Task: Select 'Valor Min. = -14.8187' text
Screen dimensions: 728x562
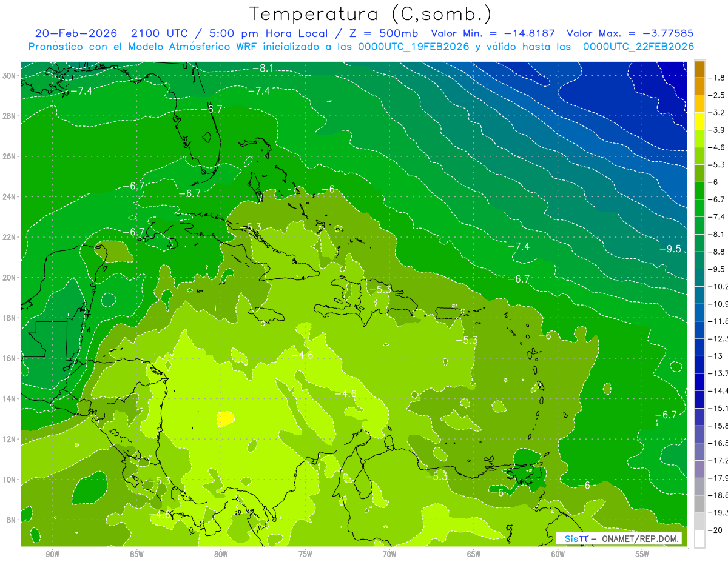Action: point(494,33)
